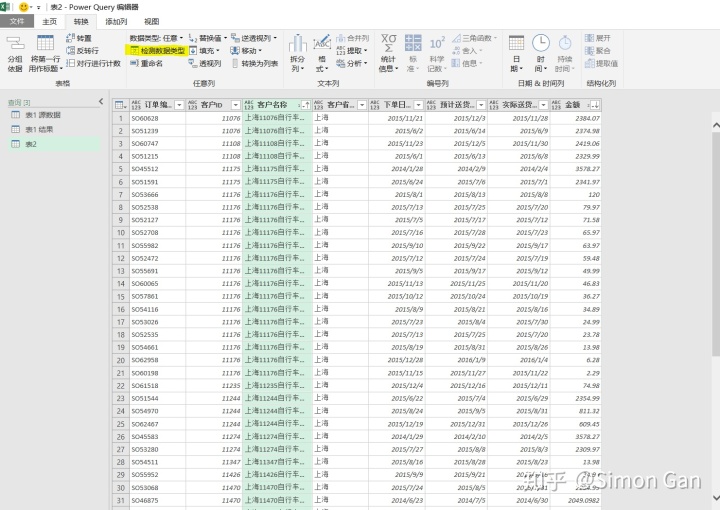Click the table corner menu icon

[x=120, y=105]
